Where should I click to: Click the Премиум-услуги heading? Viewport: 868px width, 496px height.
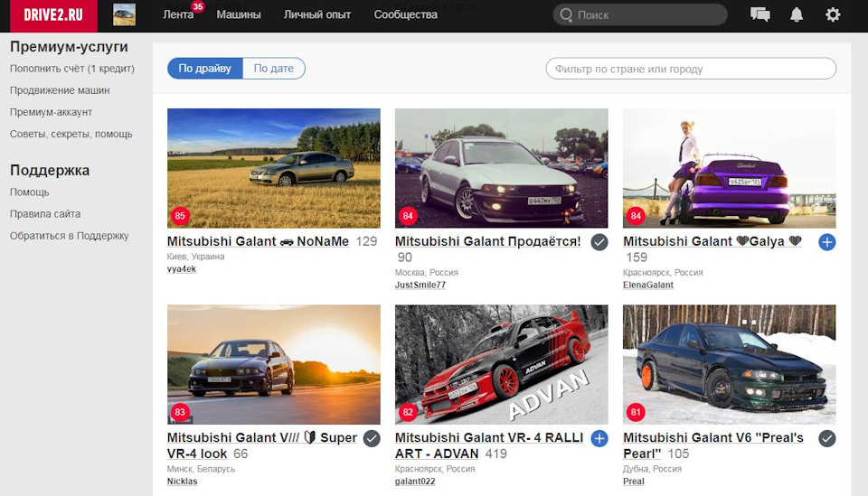pyautogui.click(x=70, y=47)
